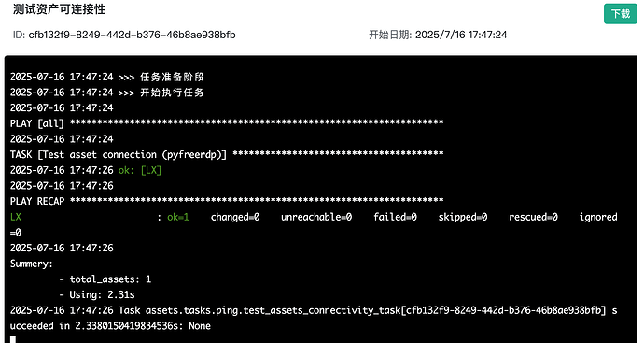Click the green LX host name in recap

point(16,217)
